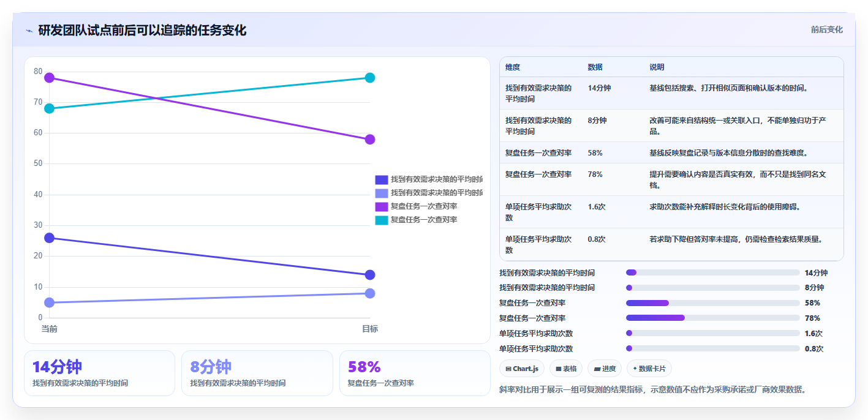Click the progress bar valued 58%
Viewport: 868px width, 420px height.
(x=712, y=303)
